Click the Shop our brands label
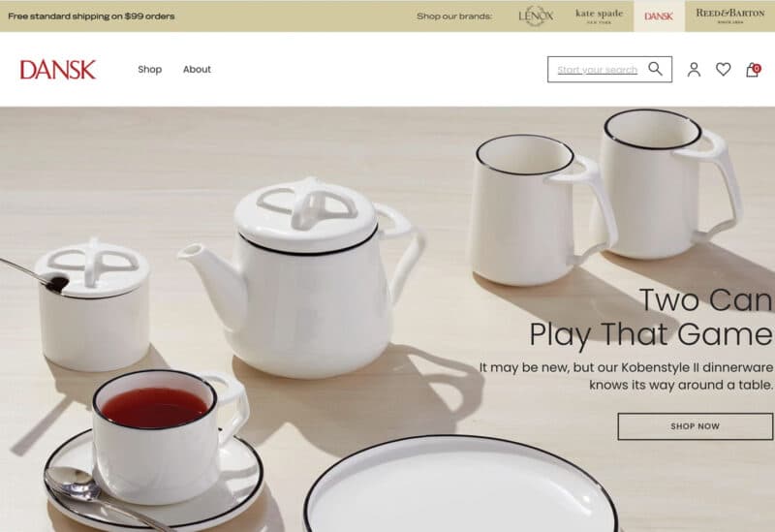 [x=454, y=16]
